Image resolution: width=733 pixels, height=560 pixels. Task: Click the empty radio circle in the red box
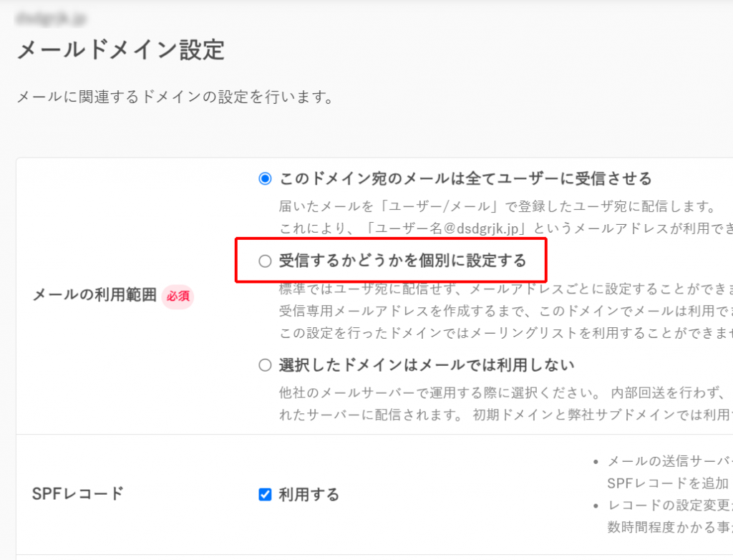(x=266, y=260)
